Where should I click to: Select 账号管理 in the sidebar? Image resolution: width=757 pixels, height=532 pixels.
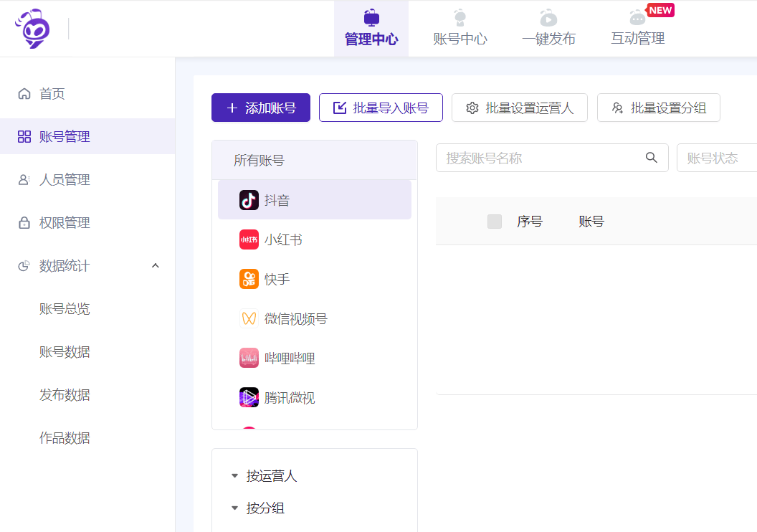click(87, 137)
